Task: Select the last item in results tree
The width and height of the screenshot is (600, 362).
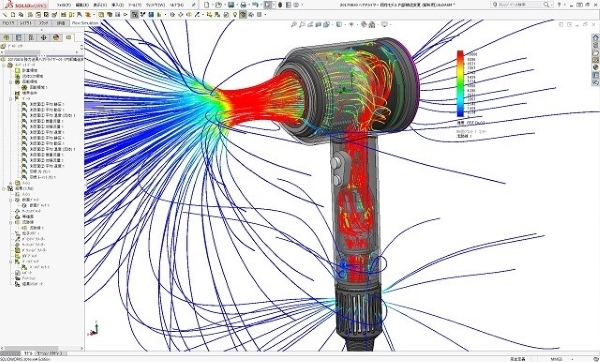Action: pos(29,284)
